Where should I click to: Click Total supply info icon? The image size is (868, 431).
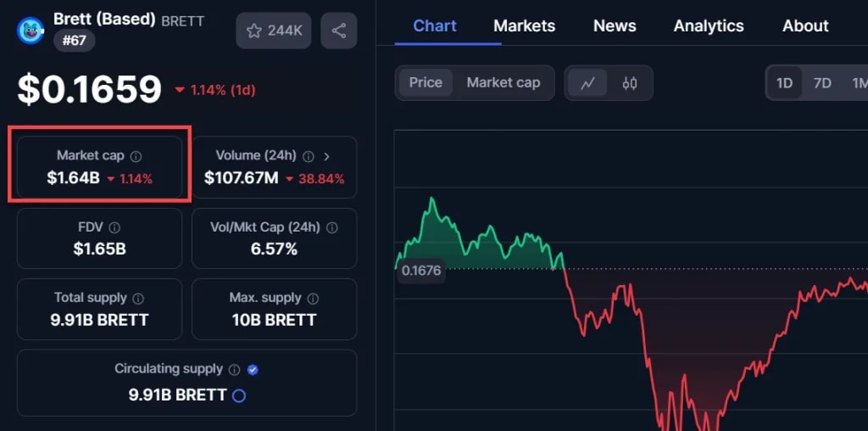pyautogui.click(x=138, y=299)
